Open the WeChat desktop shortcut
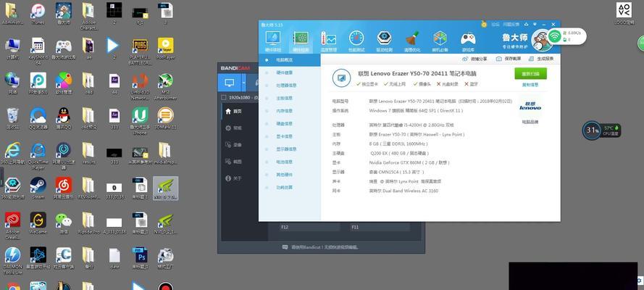Viewport: 644px width, 290px height. pos(63,223)
